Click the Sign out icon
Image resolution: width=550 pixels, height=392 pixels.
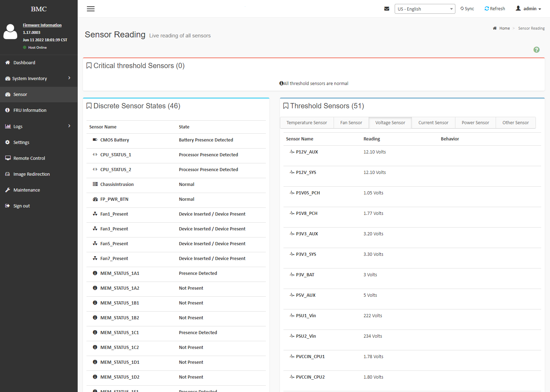click(7, 206)
